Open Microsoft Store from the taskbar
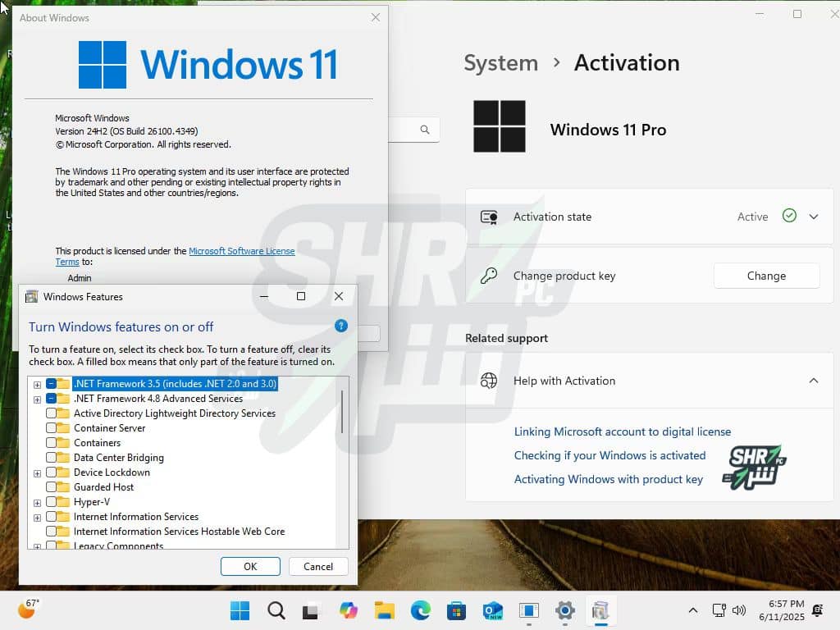840x630 pixels. coord(456,610)
